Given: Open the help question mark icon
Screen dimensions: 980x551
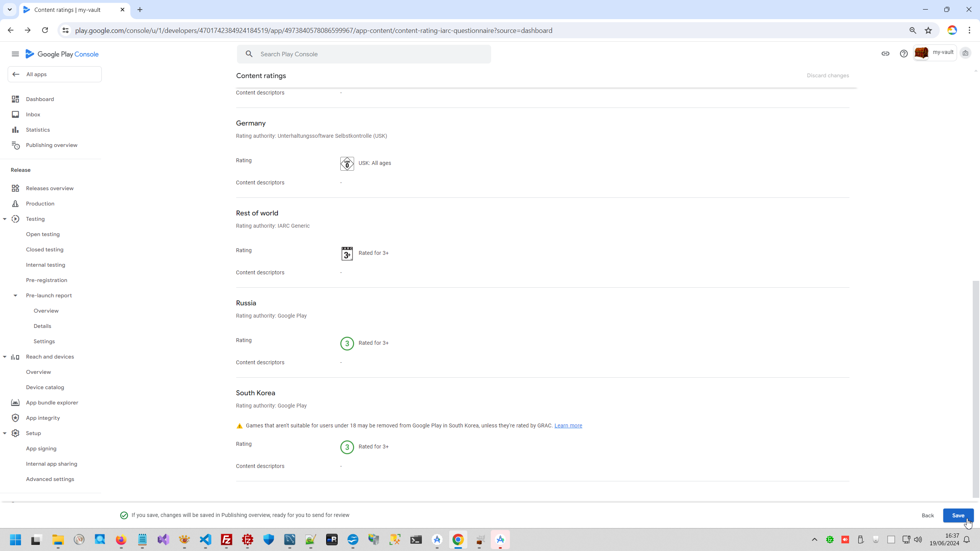Looking at the screenshot, I should (x=903, y=54).
